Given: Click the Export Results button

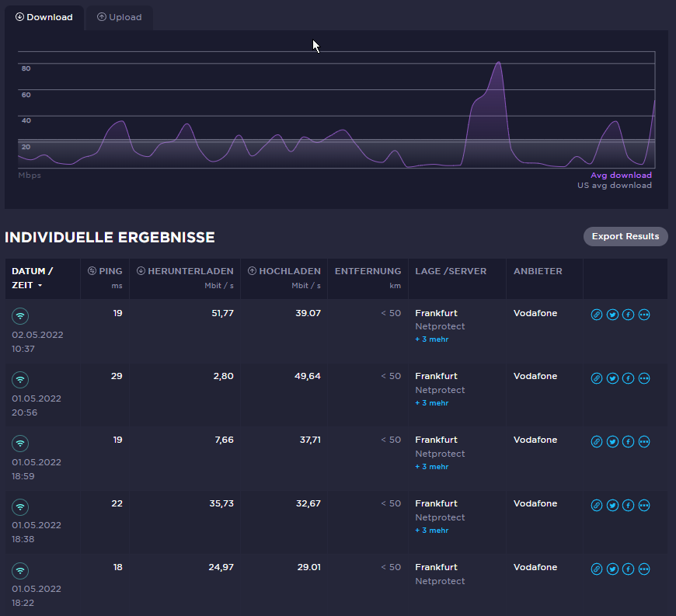Looking at the screenshot, I should click(x=625, y=236).
